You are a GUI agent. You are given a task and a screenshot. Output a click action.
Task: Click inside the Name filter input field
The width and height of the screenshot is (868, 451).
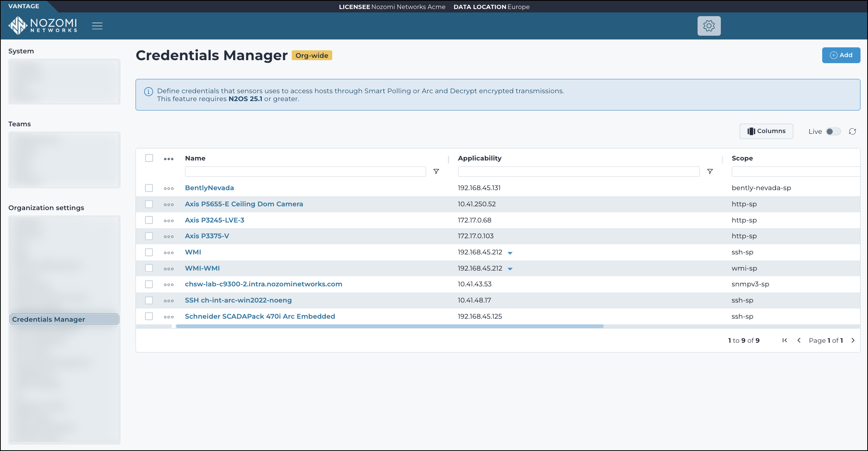(305, 171)
